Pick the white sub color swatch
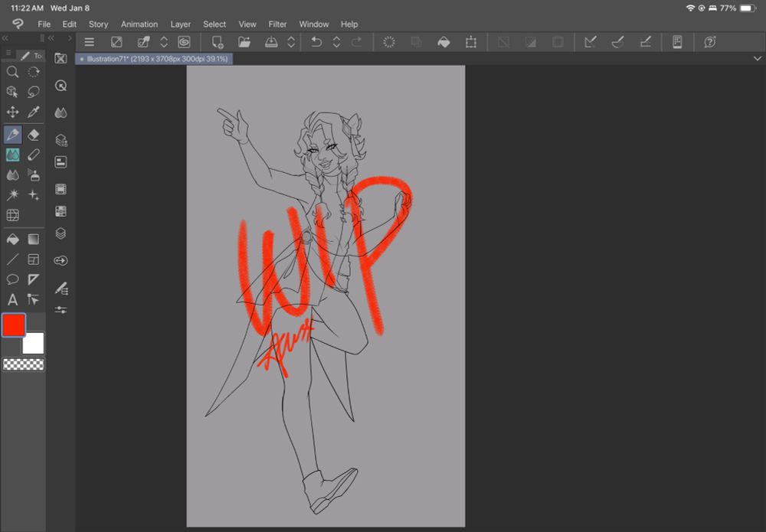Image resolution: width=766 pixels, height=532 pixels. point(33,343)
